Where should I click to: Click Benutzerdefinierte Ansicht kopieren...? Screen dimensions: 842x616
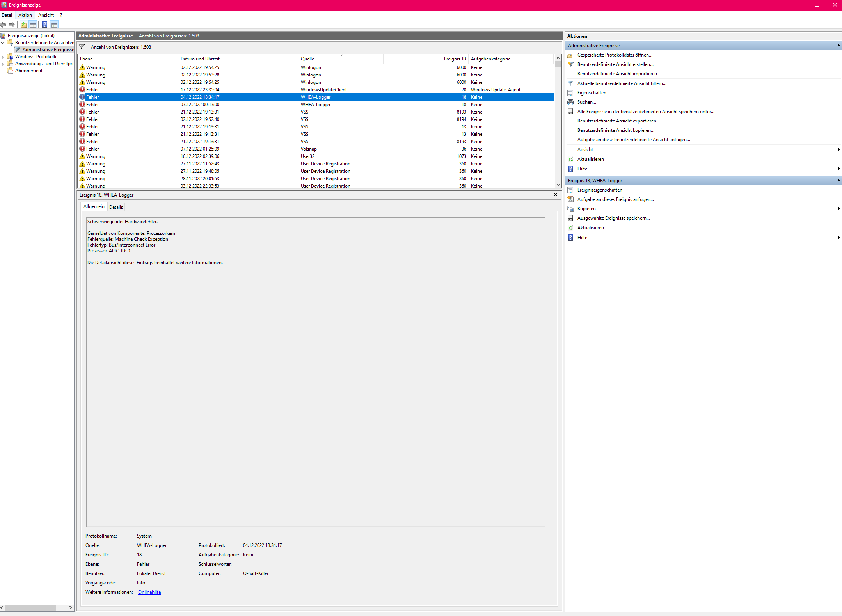(616, 130)
